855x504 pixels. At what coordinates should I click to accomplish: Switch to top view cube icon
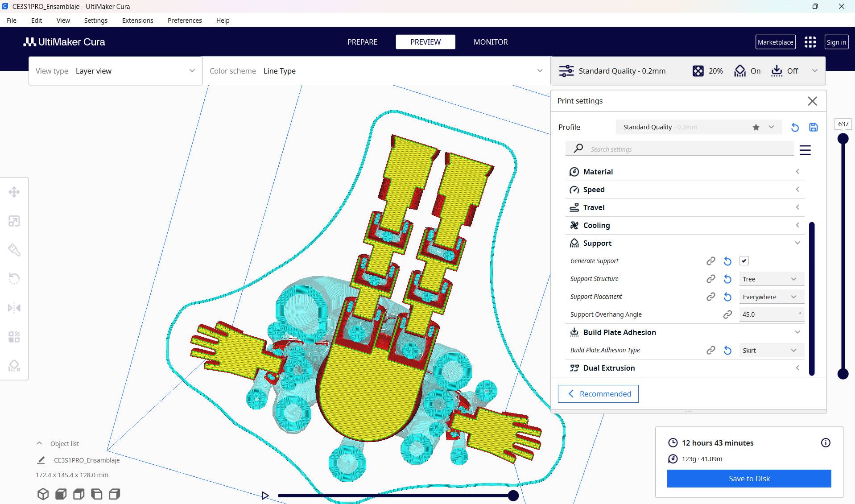tap(78, 494)
